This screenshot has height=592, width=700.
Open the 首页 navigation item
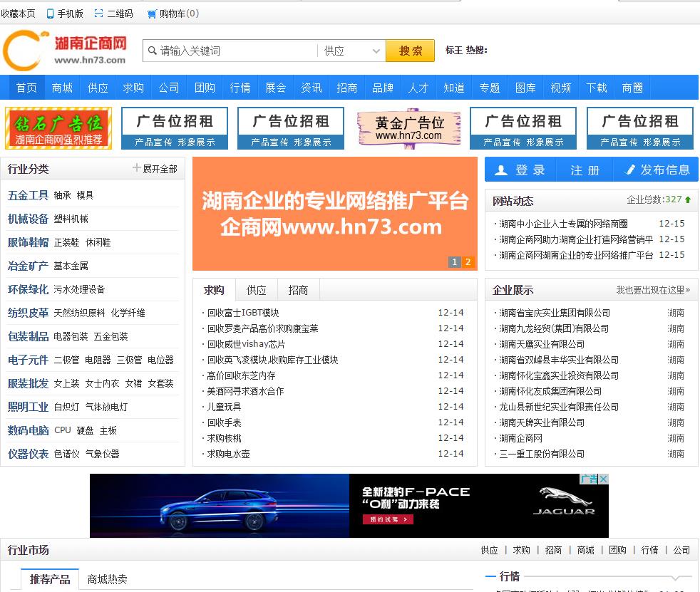click(26, 88)
